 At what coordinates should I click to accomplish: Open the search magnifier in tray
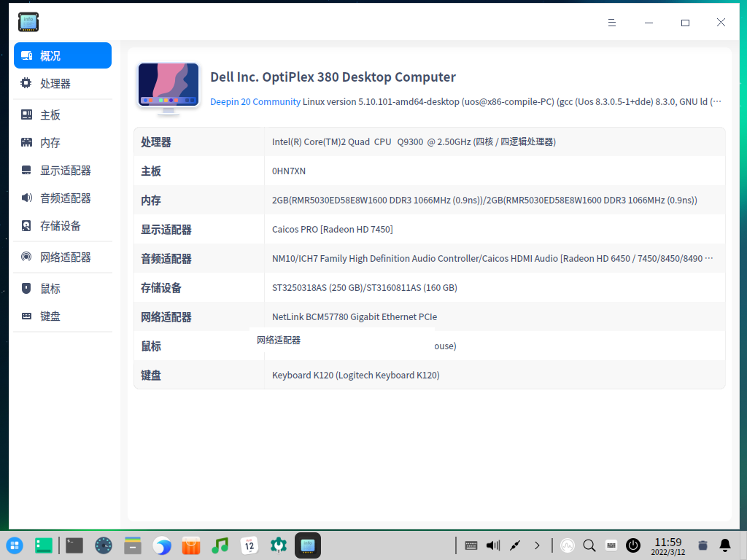(x=589, y=545)
